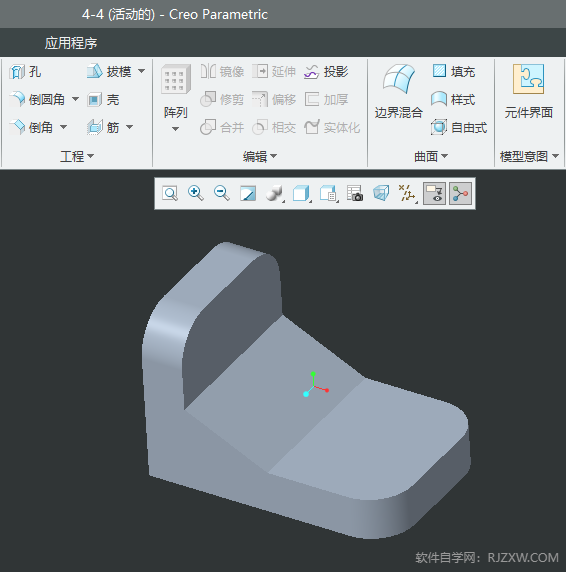Expand the Model Intent (模型意图) group
The image size is (566, 572).
529,156
